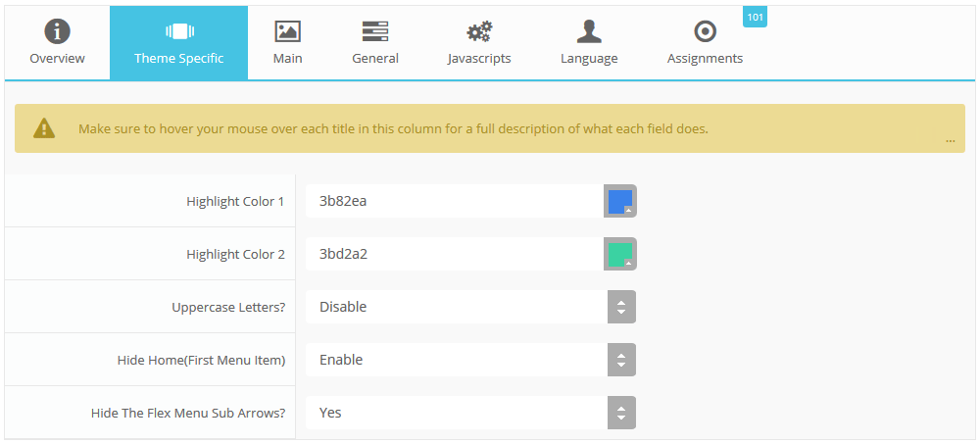Click the Hide Home arrow button

(621, 360)
